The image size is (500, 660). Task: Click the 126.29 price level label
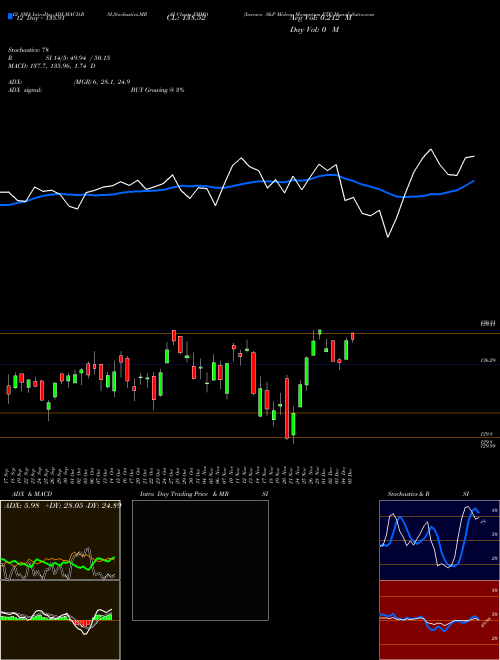pos(487,360)
